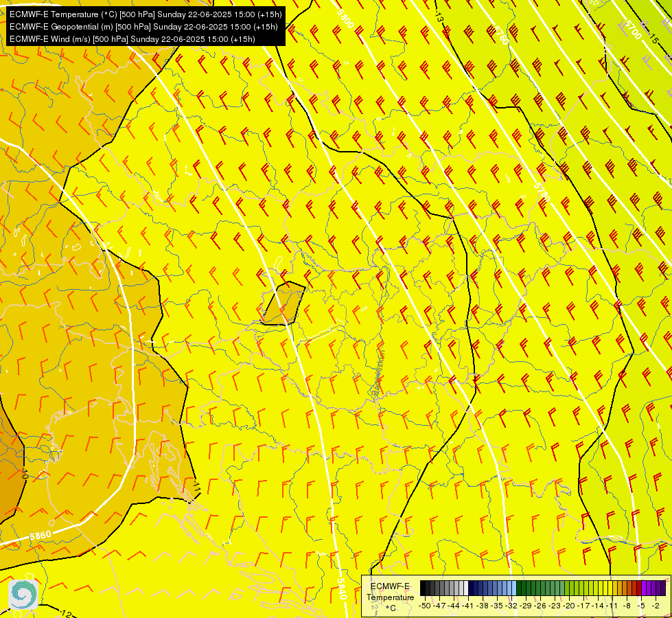672x618 pixels.
Task: Click the 5840 geopotential contour label
Action: click(x=341, y=589)
